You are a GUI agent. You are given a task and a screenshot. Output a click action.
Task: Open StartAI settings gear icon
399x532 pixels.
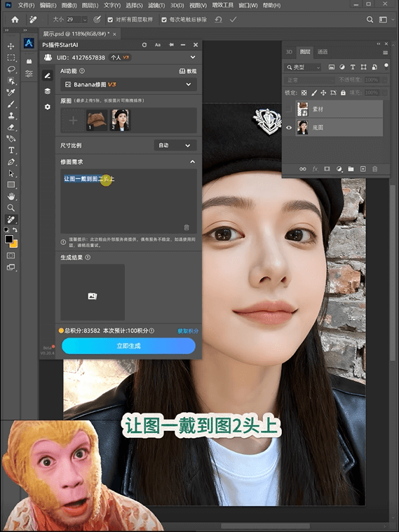point(48,107)
